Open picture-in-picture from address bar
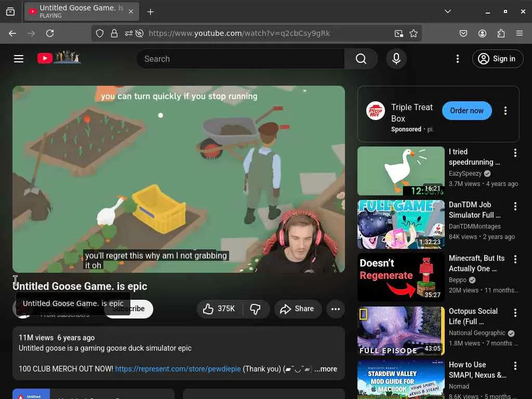Viewport: 532px width, 399px height. tap(398, 33)
